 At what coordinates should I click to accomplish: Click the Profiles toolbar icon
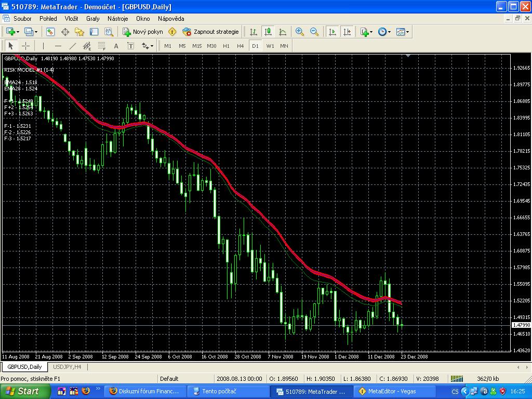[29, 32]
